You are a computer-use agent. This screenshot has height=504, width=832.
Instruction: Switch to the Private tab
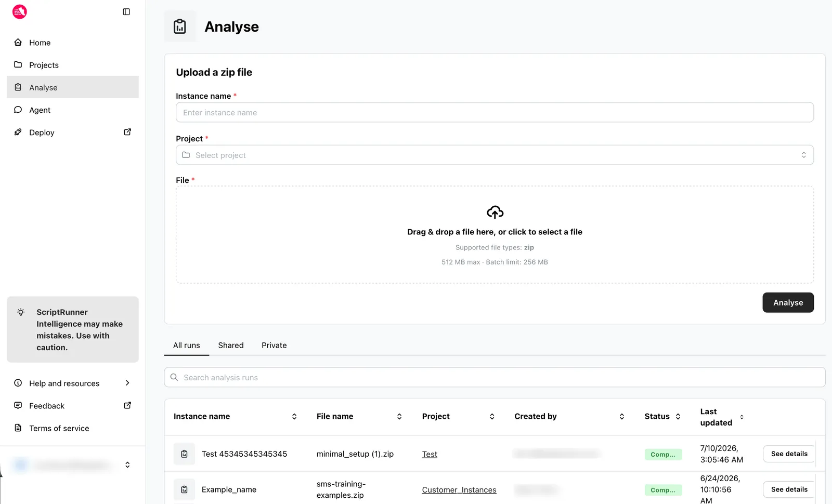[274, 346]
